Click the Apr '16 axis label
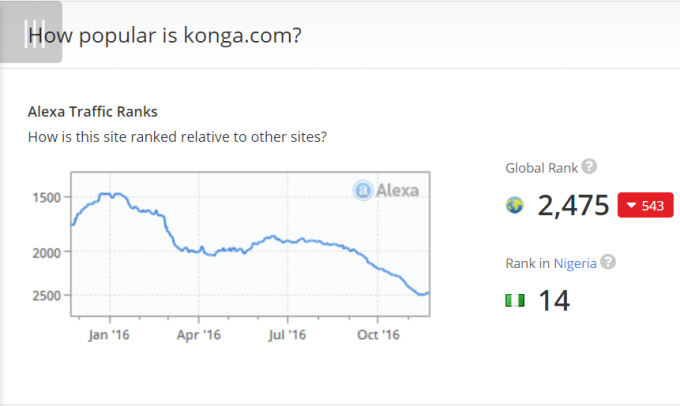This screenshot has height=406, width=680. point(199,335)
